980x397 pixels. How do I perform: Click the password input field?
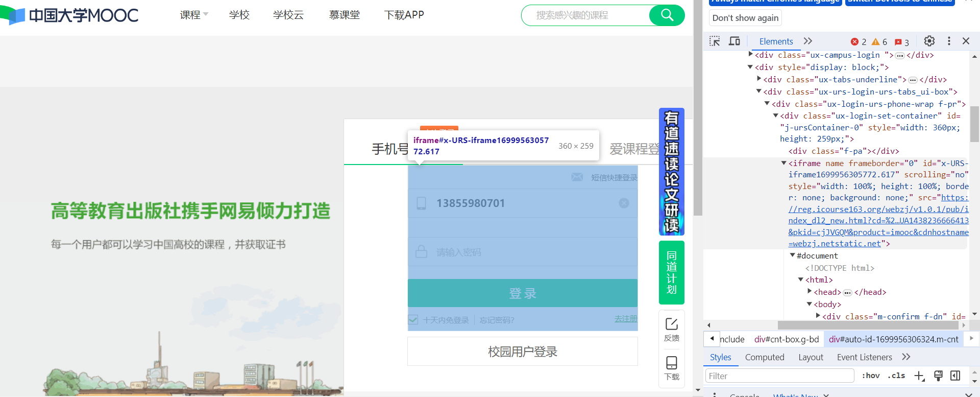click(523, 252)
